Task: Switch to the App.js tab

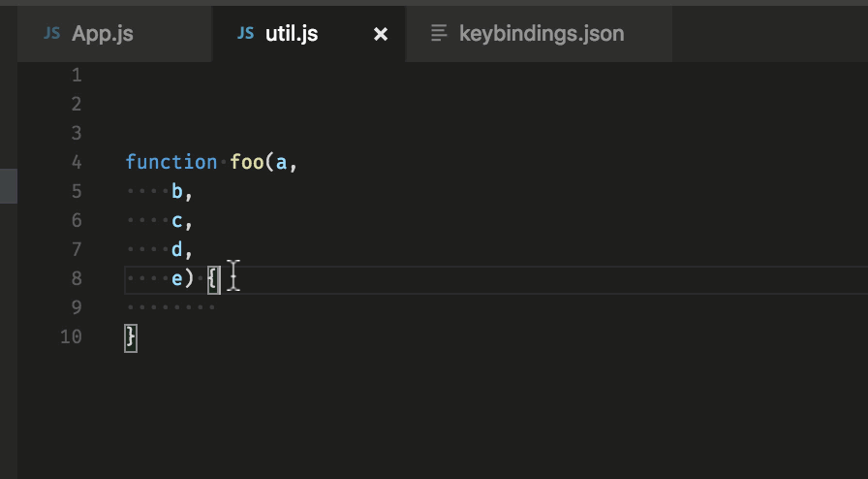Action: point(102,34)
